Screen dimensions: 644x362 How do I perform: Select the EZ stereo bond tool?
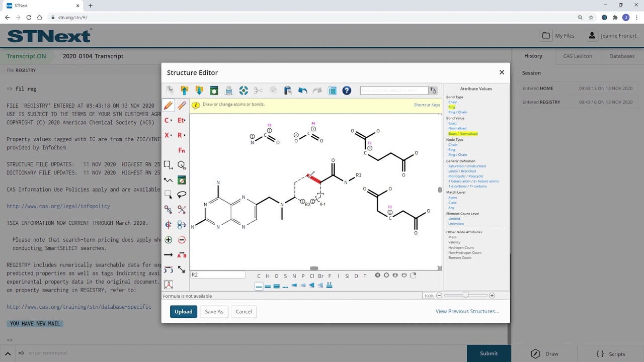[330, 285]
